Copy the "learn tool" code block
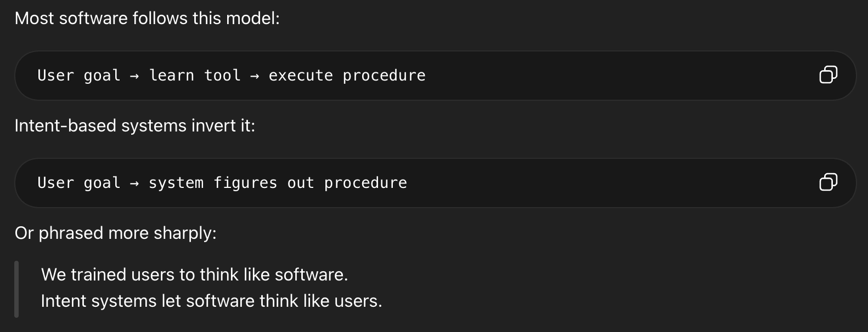The image size is (868, 332). tap(828, 75)
